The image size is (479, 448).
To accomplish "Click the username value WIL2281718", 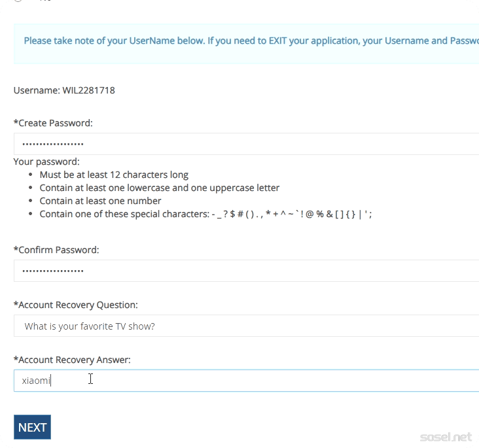I will [88, 90].
